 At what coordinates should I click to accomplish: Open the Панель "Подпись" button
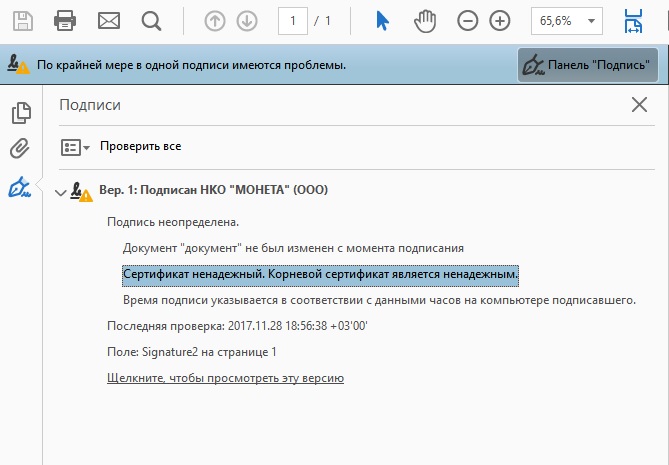pyautogui.click(x=587, y=65)
